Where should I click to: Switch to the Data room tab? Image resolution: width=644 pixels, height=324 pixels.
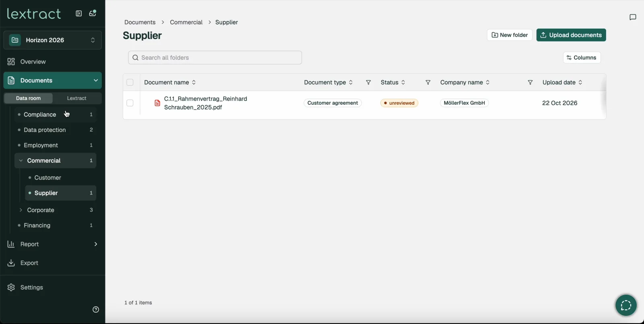(28, 98)
